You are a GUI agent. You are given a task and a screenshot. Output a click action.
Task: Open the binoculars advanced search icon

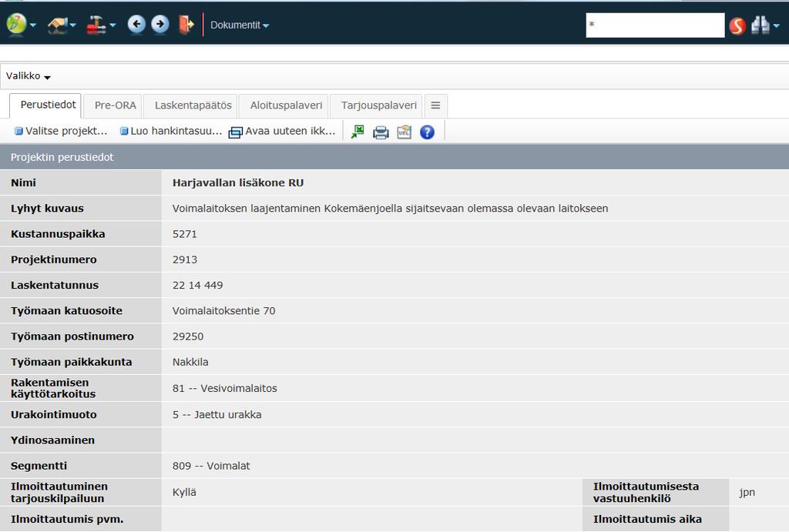tap(760, 25)
